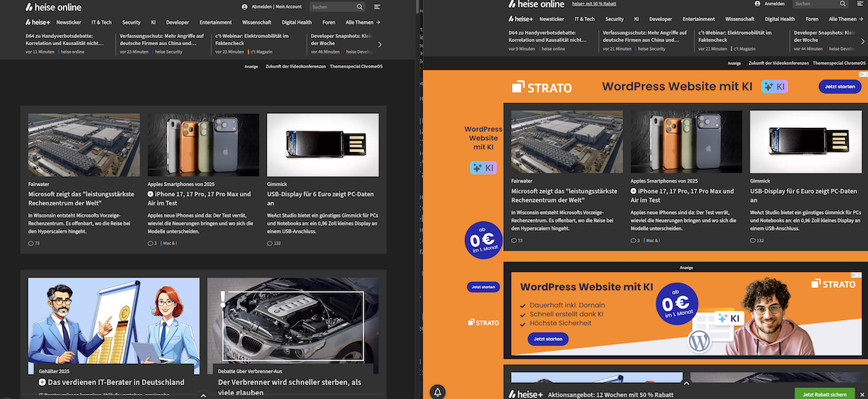
Task: Click plus icon before IT-Berater headline
Action: 42,382
